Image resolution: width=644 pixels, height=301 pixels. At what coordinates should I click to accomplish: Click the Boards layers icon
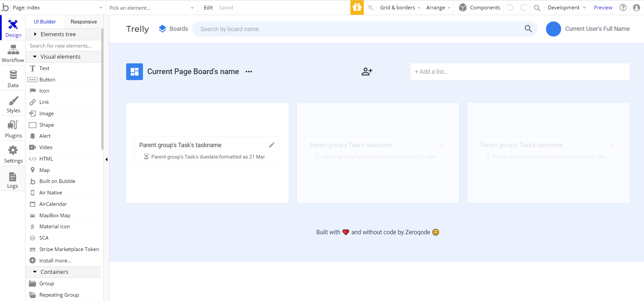(162, 29)
